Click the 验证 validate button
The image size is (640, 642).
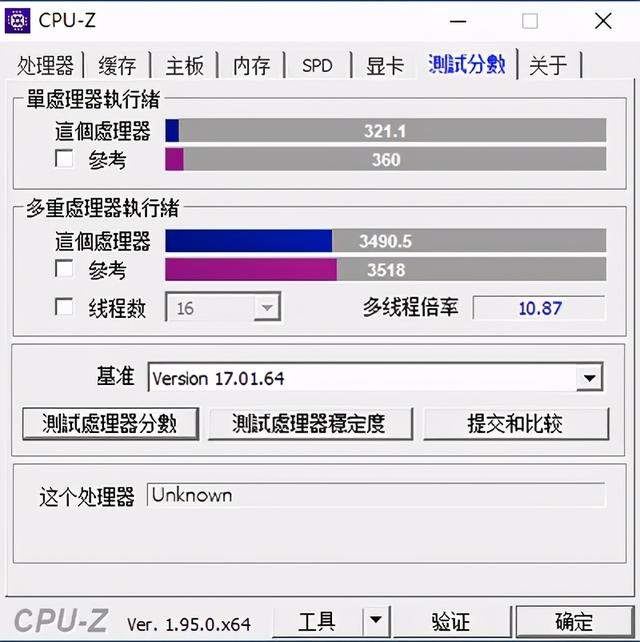point(451,622)
